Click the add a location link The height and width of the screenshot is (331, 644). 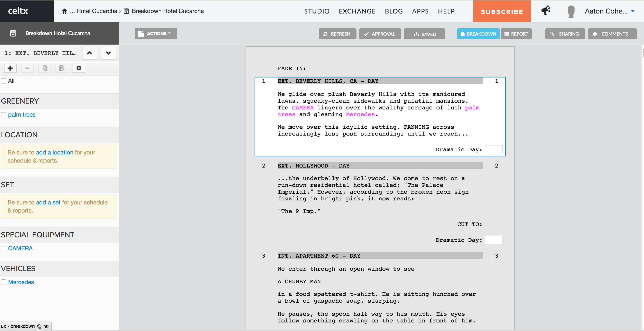[55, 152]
